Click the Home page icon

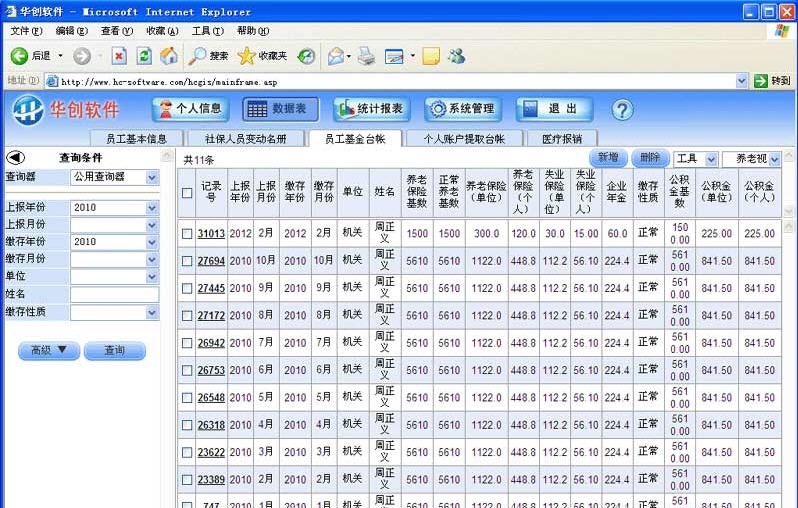click(169, 55)
